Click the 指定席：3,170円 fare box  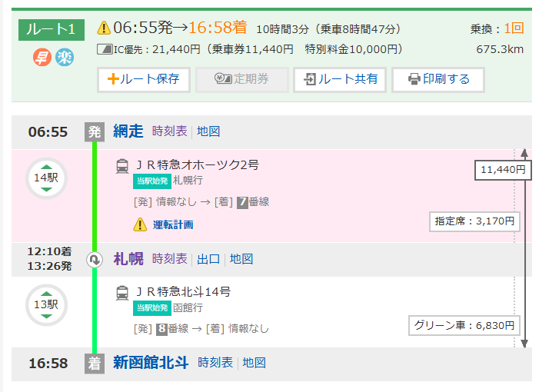474,221
